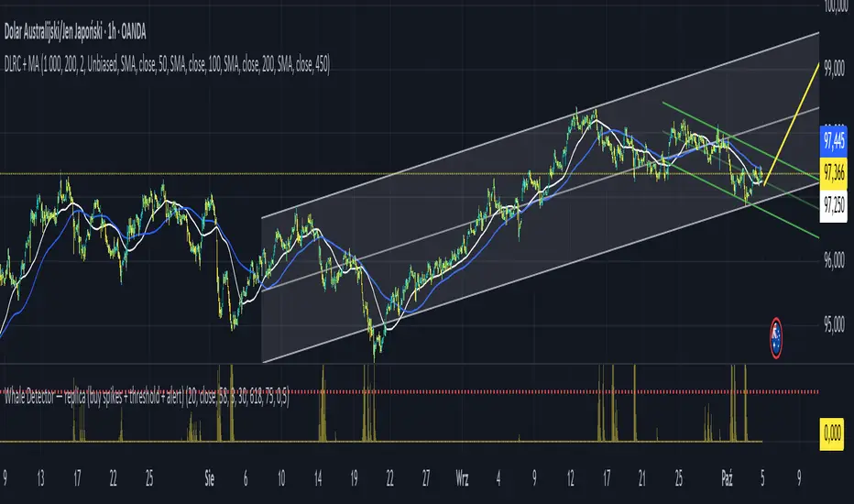Select the white 97,250 price label
The width and height of the screenshot is (854, 504).
click(833, 205)
